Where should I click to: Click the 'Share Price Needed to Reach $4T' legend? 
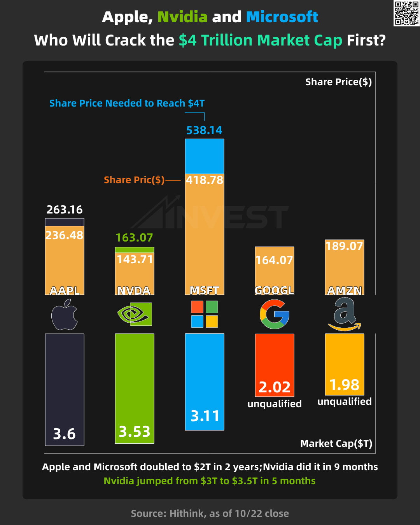[x=127, y=103]
